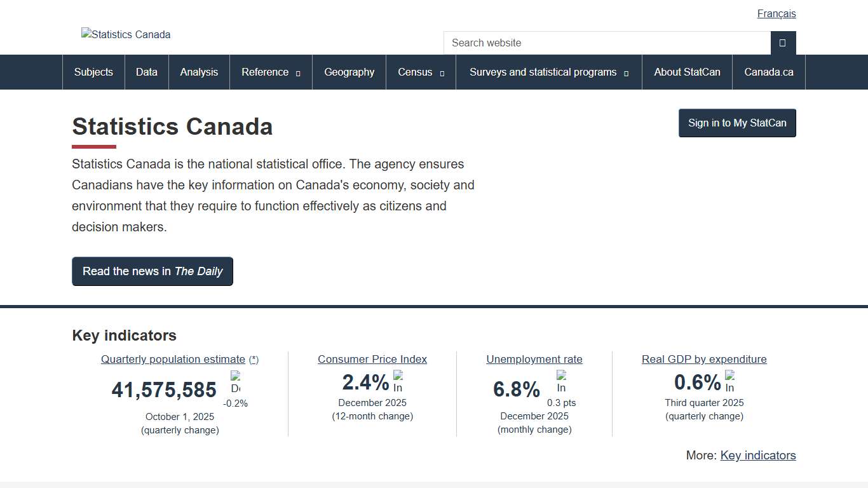Click Read the news in The Daily
Image resolution: width=868 pixels, height=488 pixels.
click(153, 271)
